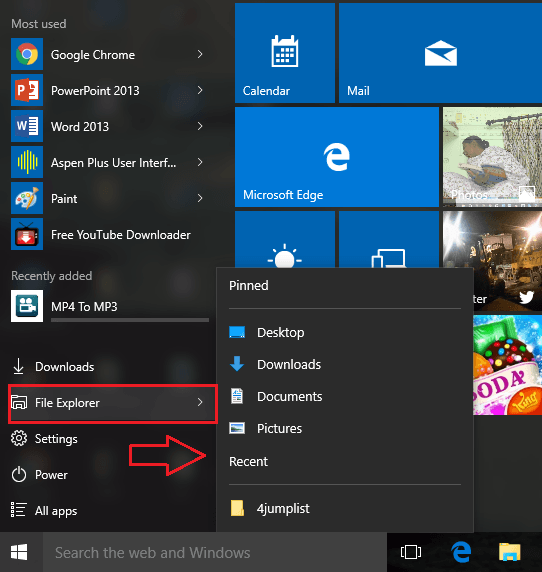Expand Word 2013 jump list arrow

(x=200, y=126)
